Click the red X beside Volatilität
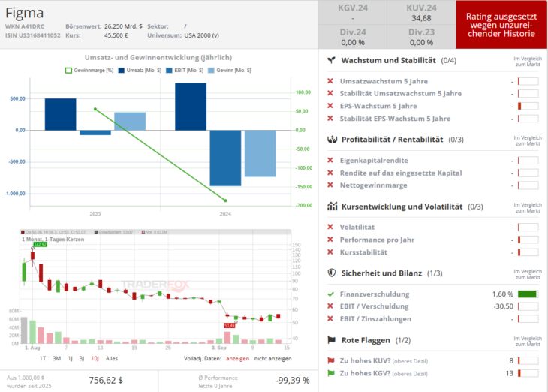The image size is (548, 392). 330,227
